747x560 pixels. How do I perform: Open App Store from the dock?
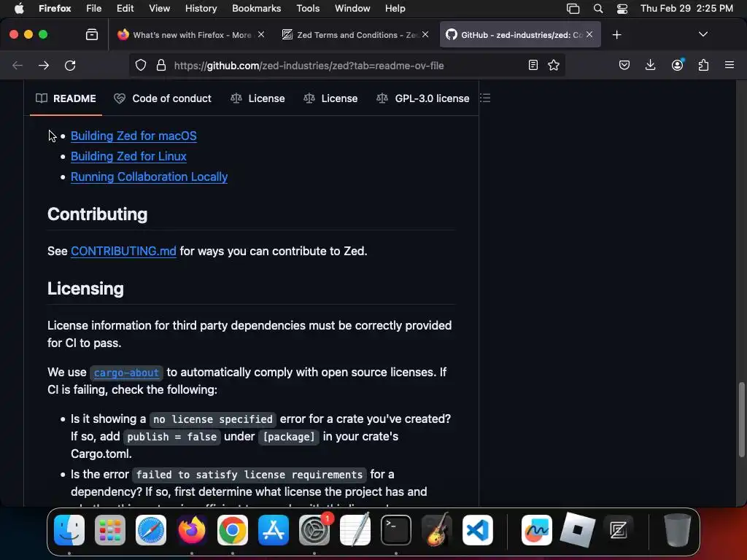pos(274,530)
